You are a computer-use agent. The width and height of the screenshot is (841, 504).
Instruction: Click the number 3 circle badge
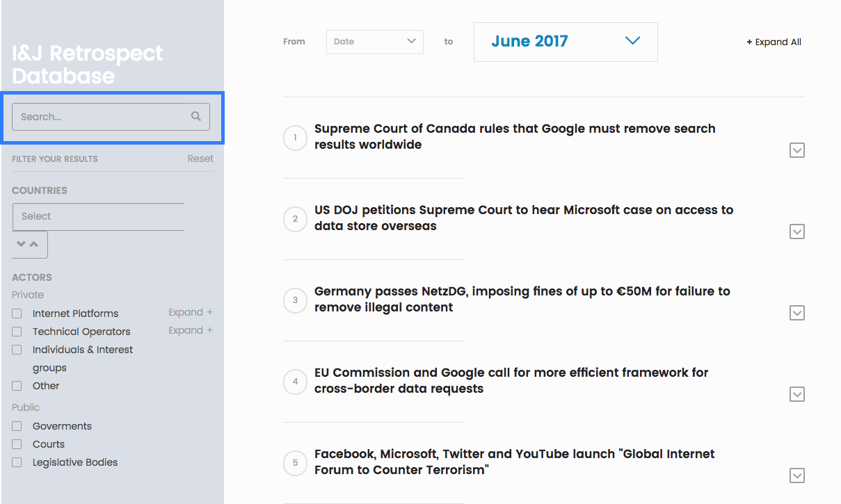[x=295, y=300]
